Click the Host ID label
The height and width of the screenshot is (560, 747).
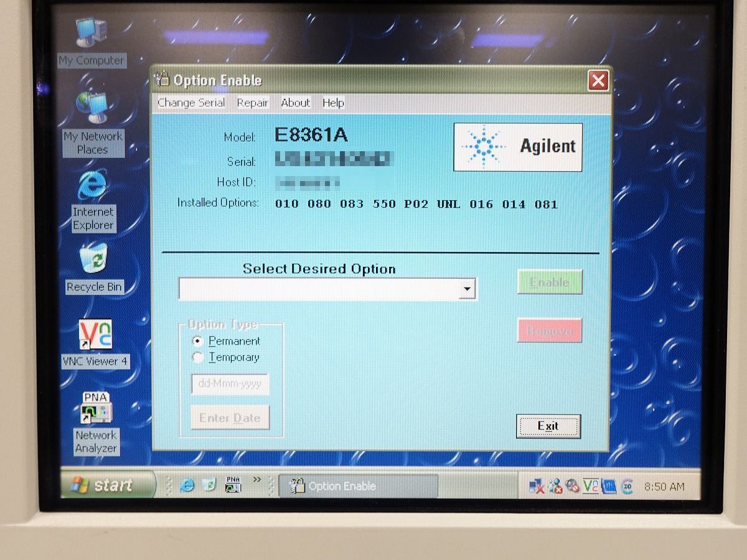pyautogui.click(x=236, y=182)
